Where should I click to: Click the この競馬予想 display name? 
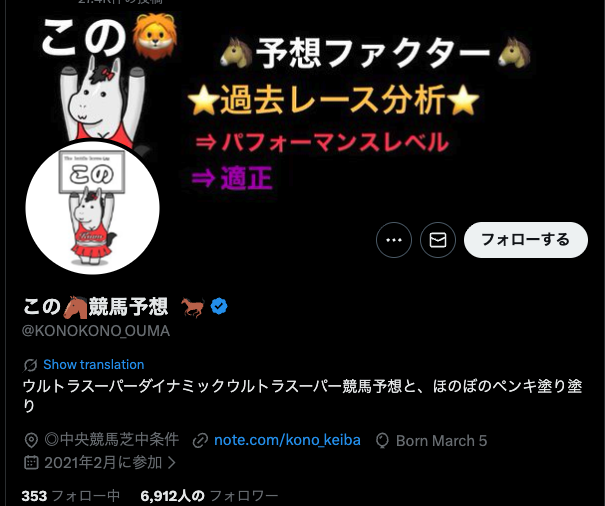coord(95,307)
